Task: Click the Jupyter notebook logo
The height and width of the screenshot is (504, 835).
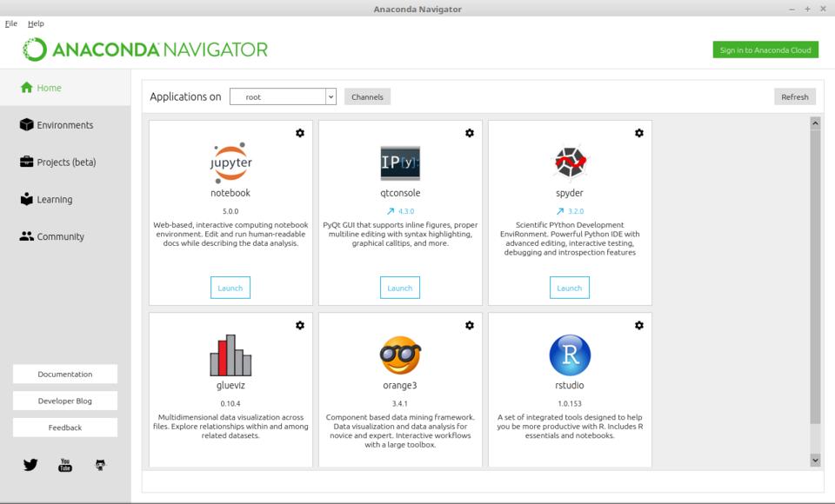Action: point(230,162)
